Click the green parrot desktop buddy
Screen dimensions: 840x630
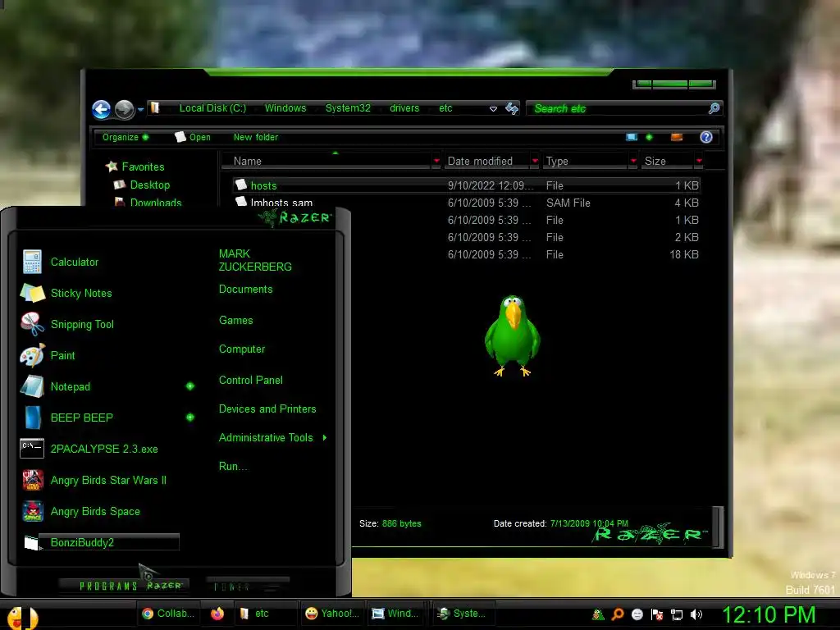click(x=512, y=336)
